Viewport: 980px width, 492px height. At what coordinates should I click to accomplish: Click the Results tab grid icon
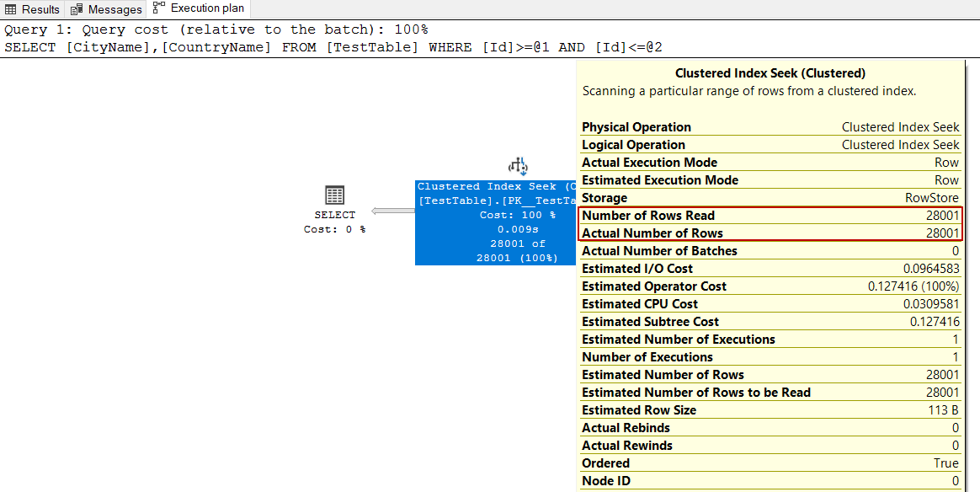[11, 9]
